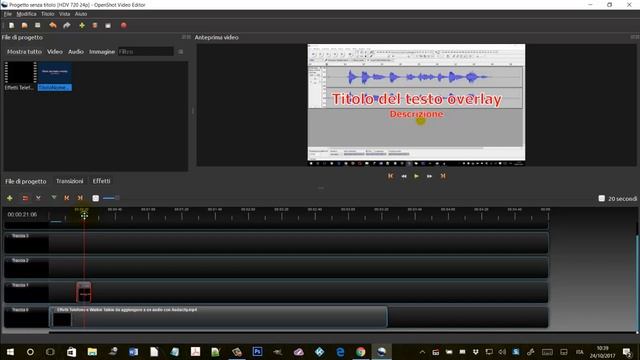The width and height of the screenshot is (640, 360).
Task: Import files with the green plus toolbar icon
Action: pos(82,25)
